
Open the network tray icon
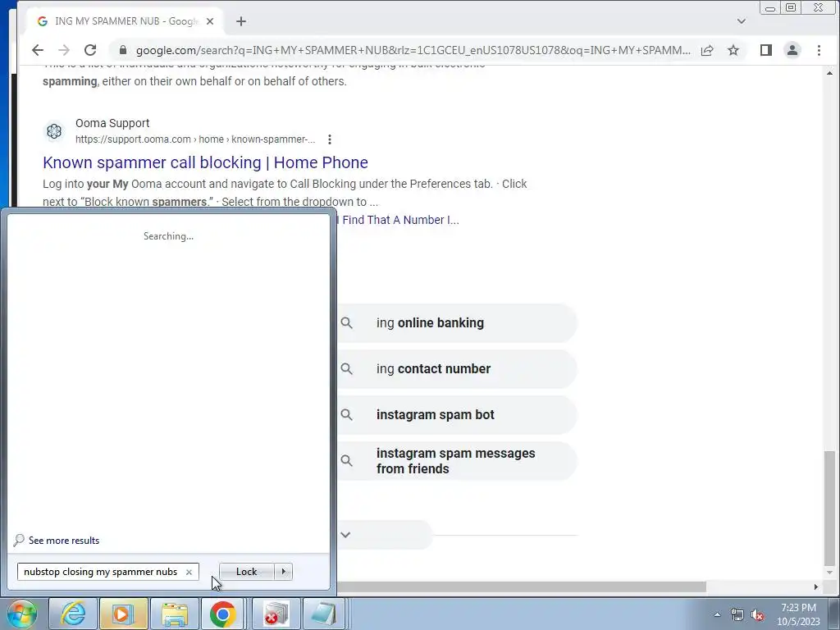(737, 614)
